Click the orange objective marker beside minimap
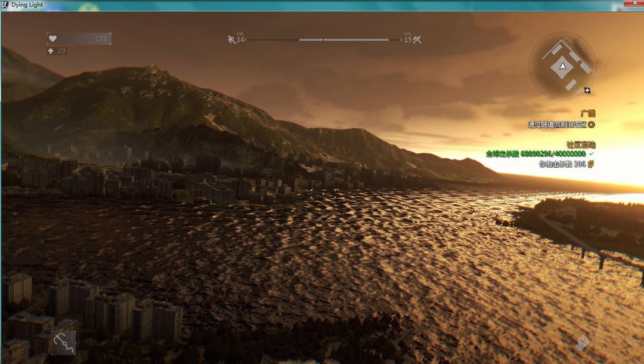 point(597,63)
